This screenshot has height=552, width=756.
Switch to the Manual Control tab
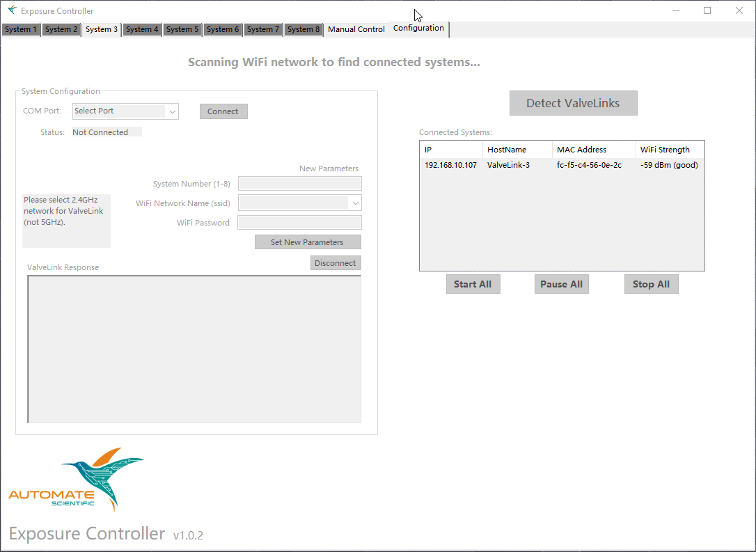(356, 29)
